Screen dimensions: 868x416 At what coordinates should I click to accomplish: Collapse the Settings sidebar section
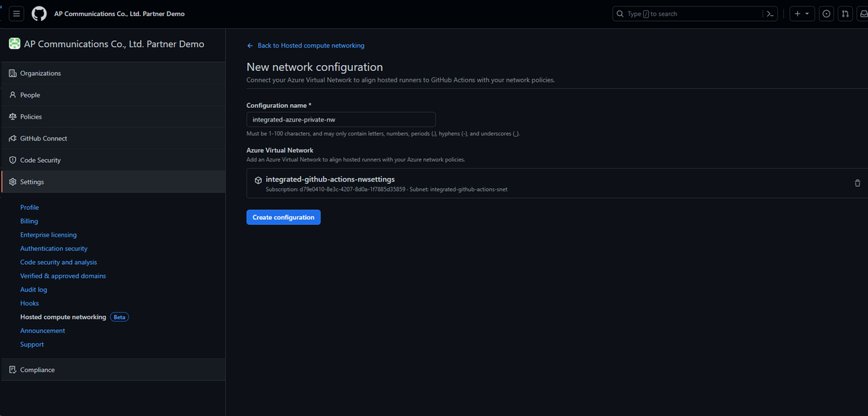coord(113,182)
